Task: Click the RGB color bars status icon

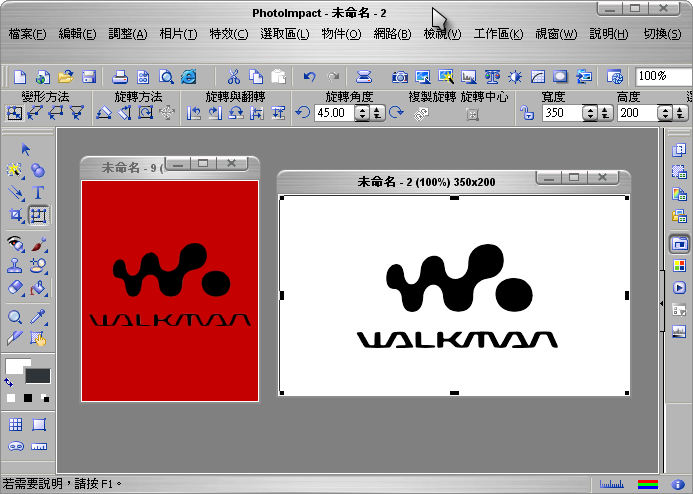Action: (x=648, y=484)
